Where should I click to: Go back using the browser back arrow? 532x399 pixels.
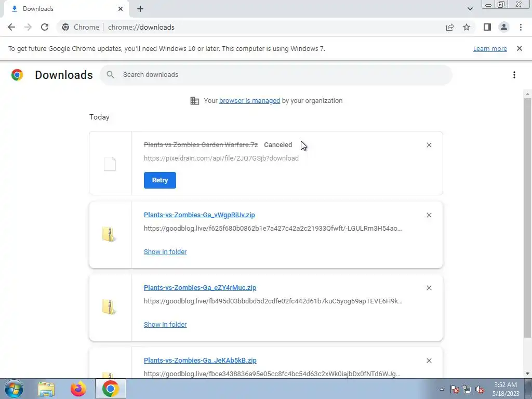click(11, 27)
